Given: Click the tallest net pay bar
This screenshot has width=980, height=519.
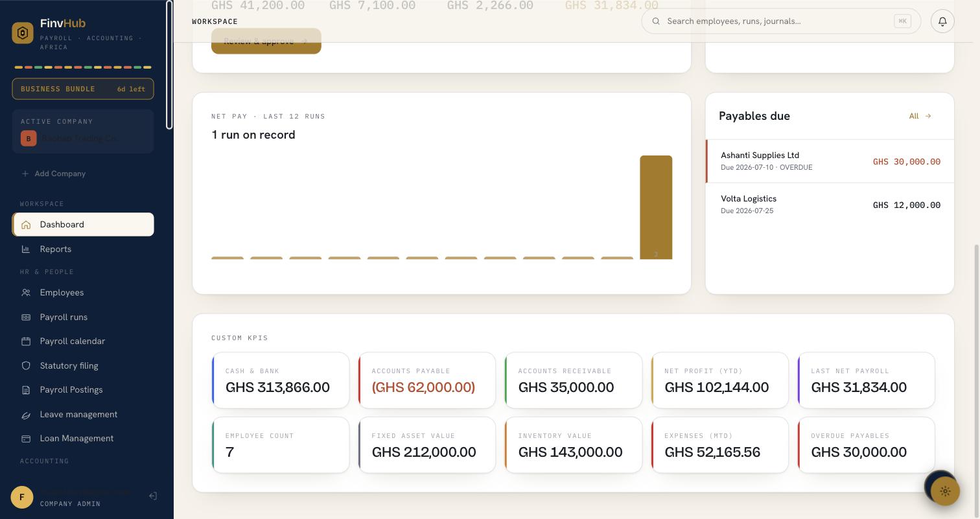Looking at the screenshot, I should (656, 207).
